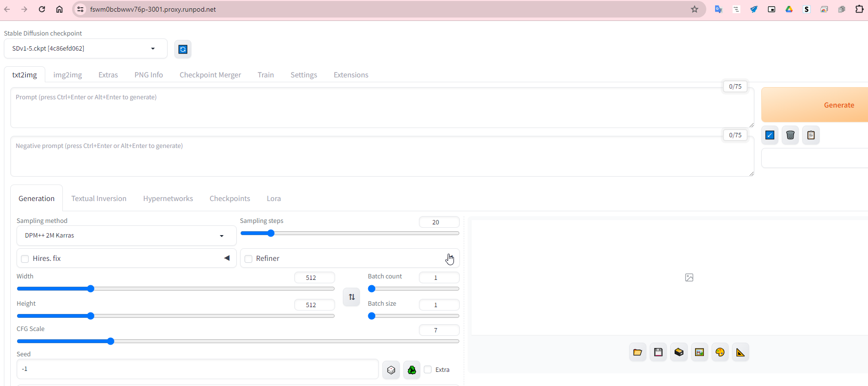Viewport: 868px width, 386px height.
Task: Open the Train tab
Action: (x=266, y=75)
